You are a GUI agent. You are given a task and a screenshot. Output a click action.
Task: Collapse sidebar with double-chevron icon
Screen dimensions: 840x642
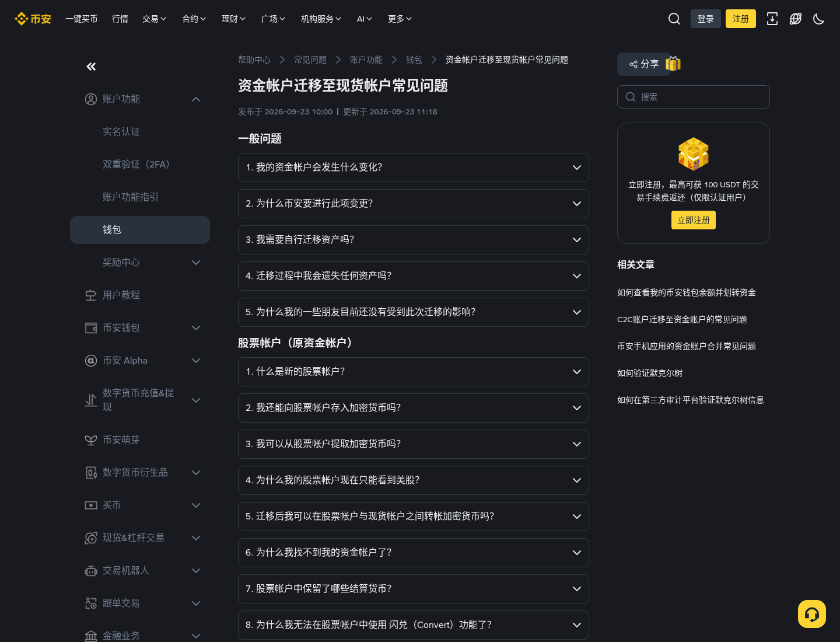(x=91, y=67)
